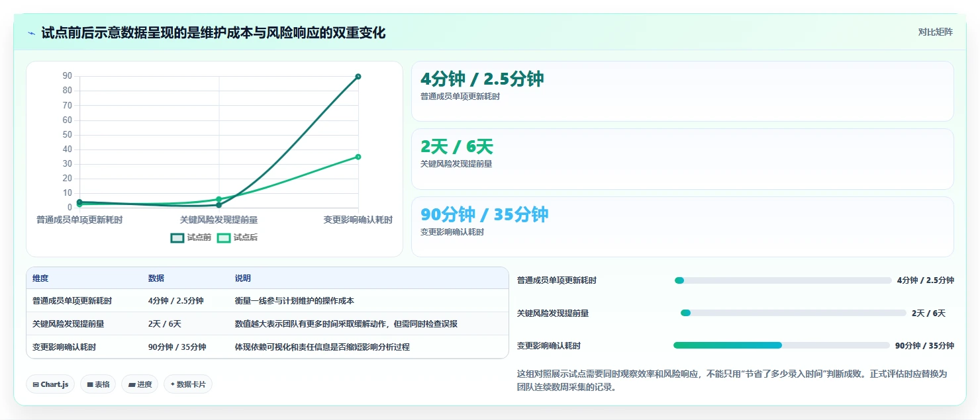Screen dimensions: 980x420
Task: Click progress value 90分钟 / 35分钟
Action: (924, 345)
